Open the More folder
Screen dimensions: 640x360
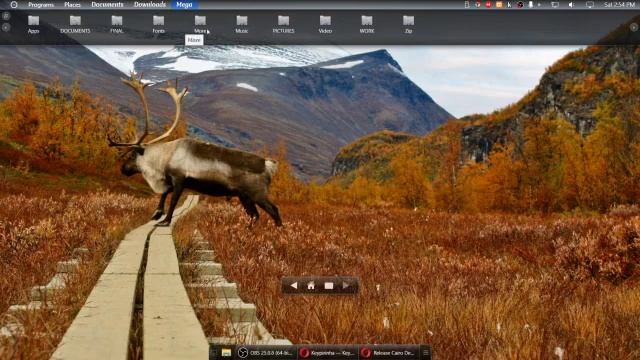click(x=200, y=24)
